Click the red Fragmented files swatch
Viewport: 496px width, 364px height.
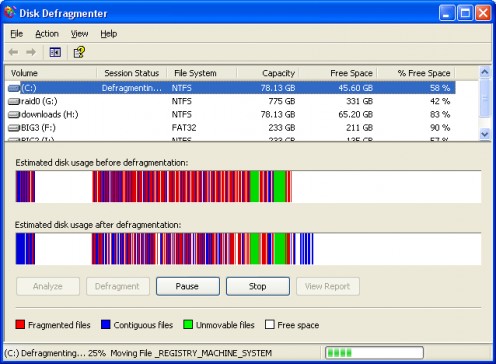(x=20, y=324)
